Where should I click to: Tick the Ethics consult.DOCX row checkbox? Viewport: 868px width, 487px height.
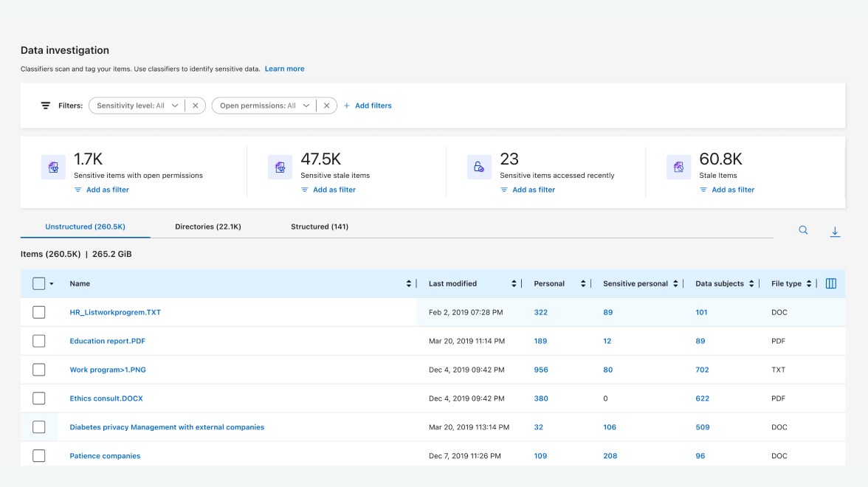[39, 398]
